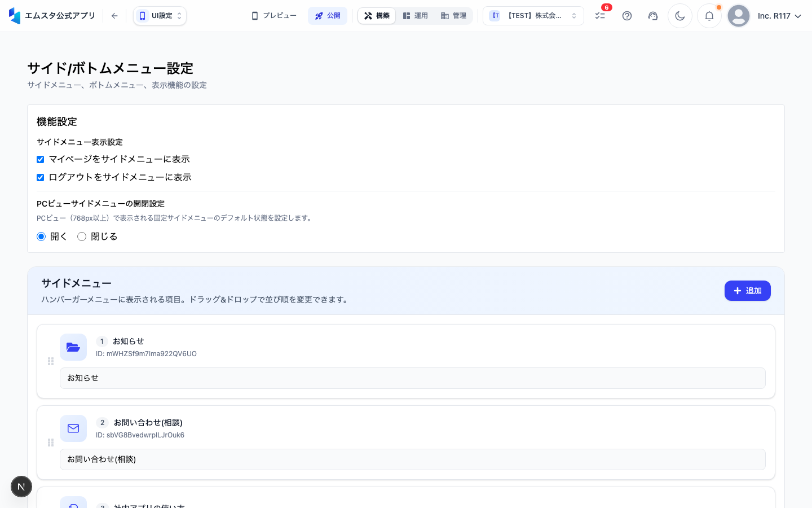Open プレビュー phone preview
Viewport: 812px width, 508px height.
pos(273,16)
